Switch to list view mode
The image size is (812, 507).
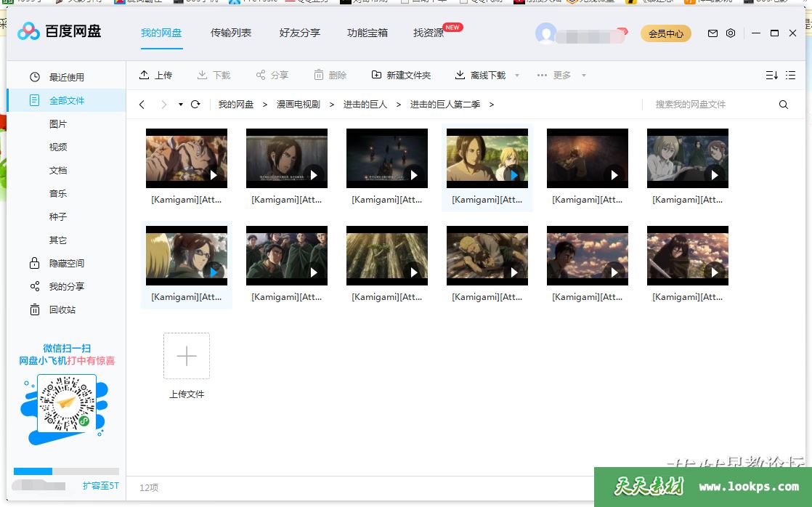click(791, 75)
